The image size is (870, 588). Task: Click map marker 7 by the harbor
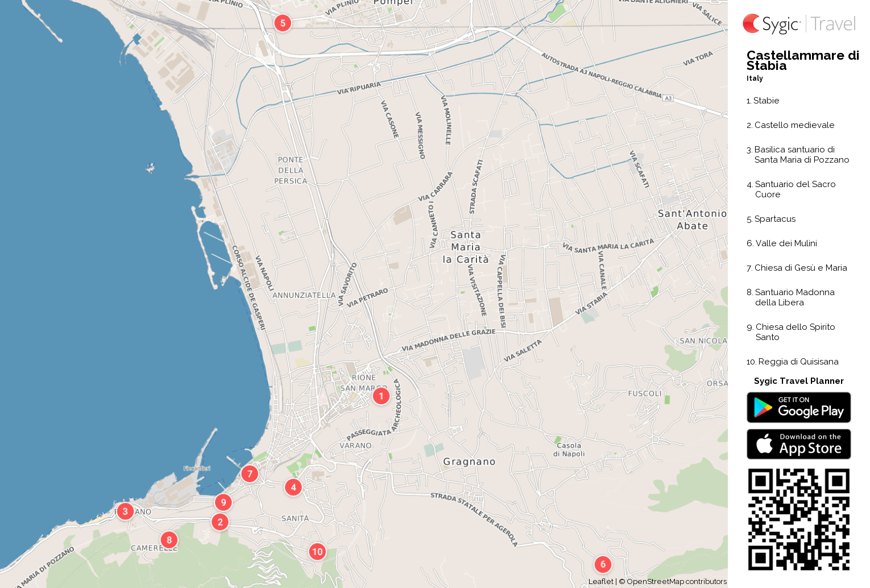click(x=250, y=474)
